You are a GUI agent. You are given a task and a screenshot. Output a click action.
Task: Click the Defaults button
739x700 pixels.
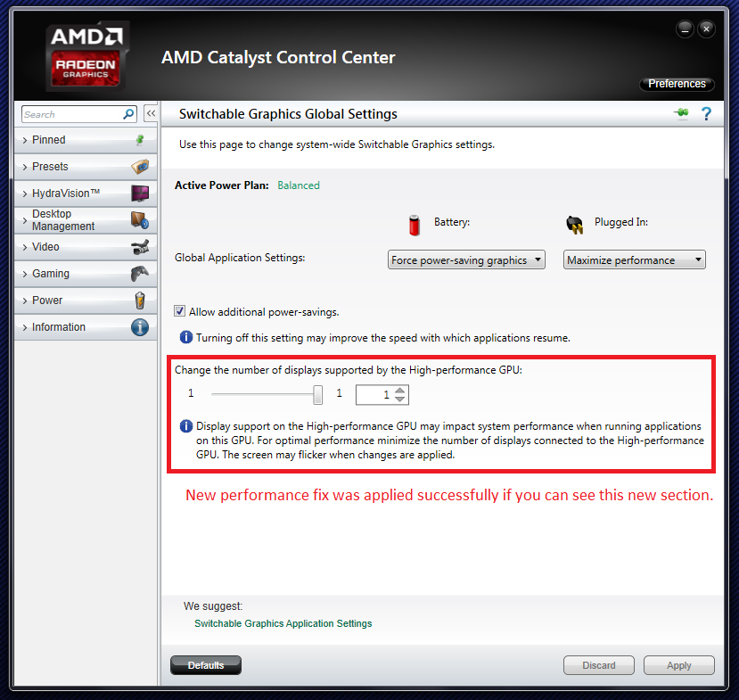[206, 665]
